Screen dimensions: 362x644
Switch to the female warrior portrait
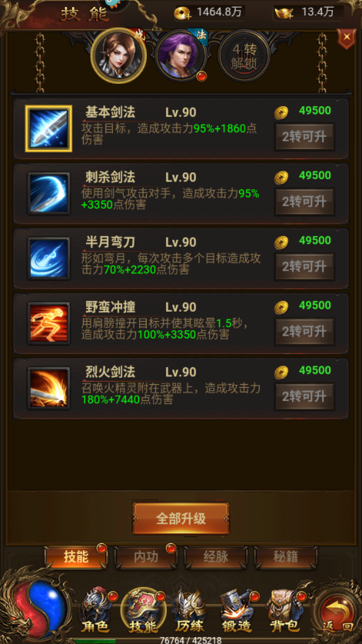click(118, 55)
